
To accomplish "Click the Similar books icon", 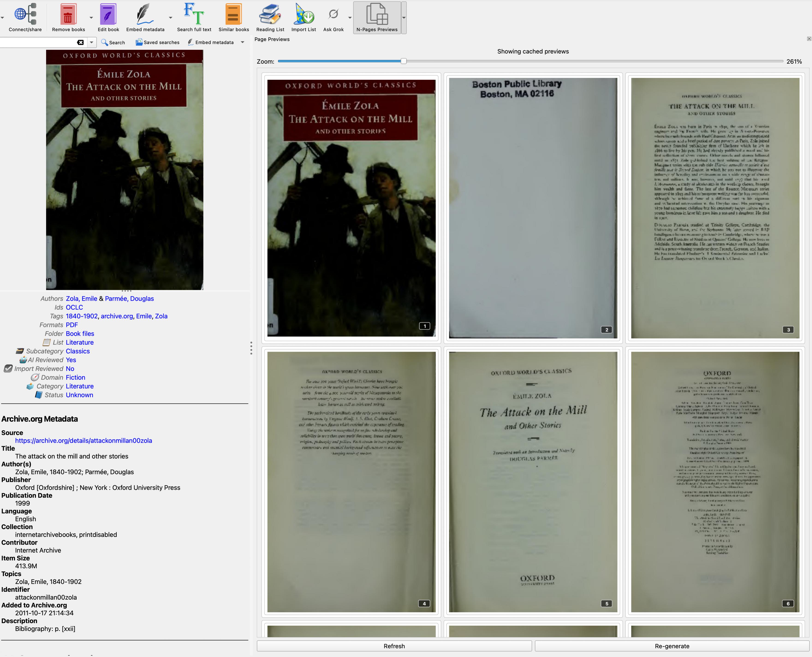I will click(x=233, y=14).
